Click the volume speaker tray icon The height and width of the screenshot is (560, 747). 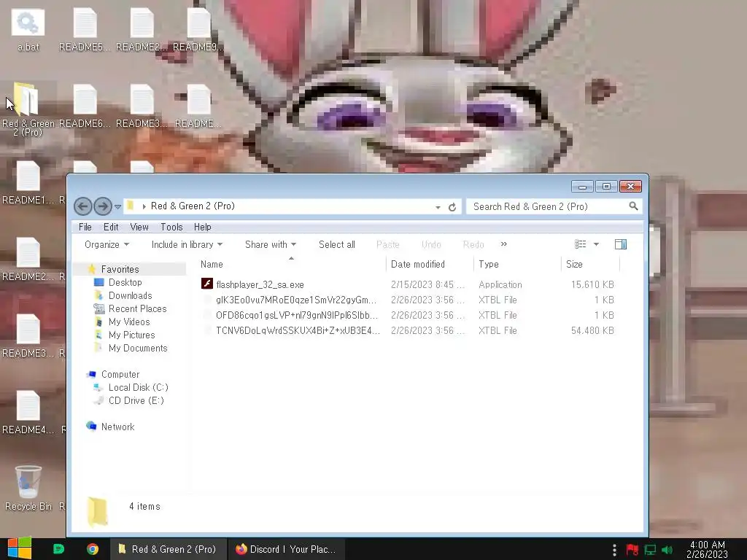pos(667,550)
